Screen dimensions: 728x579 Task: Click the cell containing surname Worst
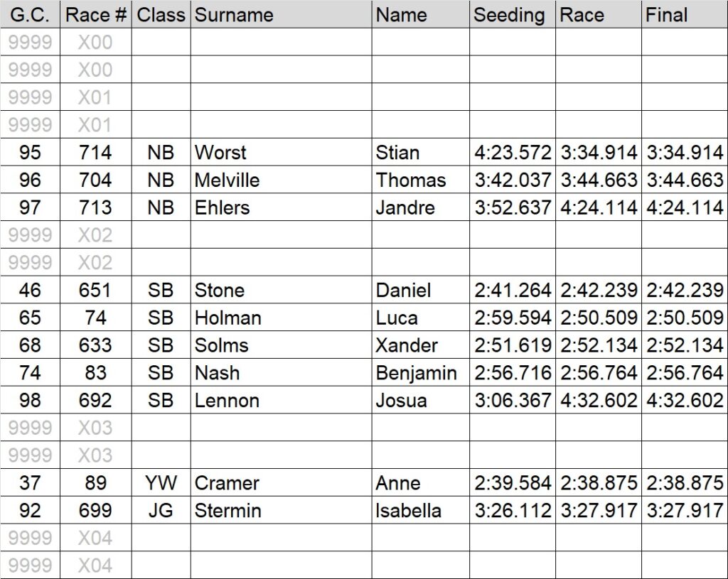(281, 152)
